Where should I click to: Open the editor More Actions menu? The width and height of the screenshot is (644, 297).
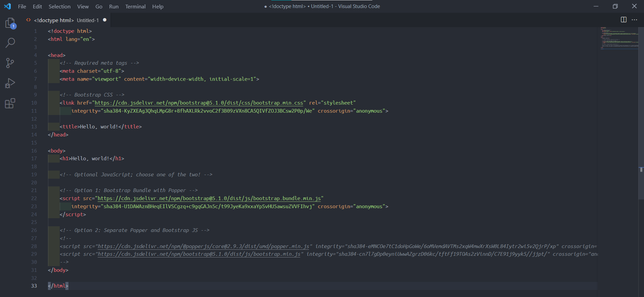634,20
